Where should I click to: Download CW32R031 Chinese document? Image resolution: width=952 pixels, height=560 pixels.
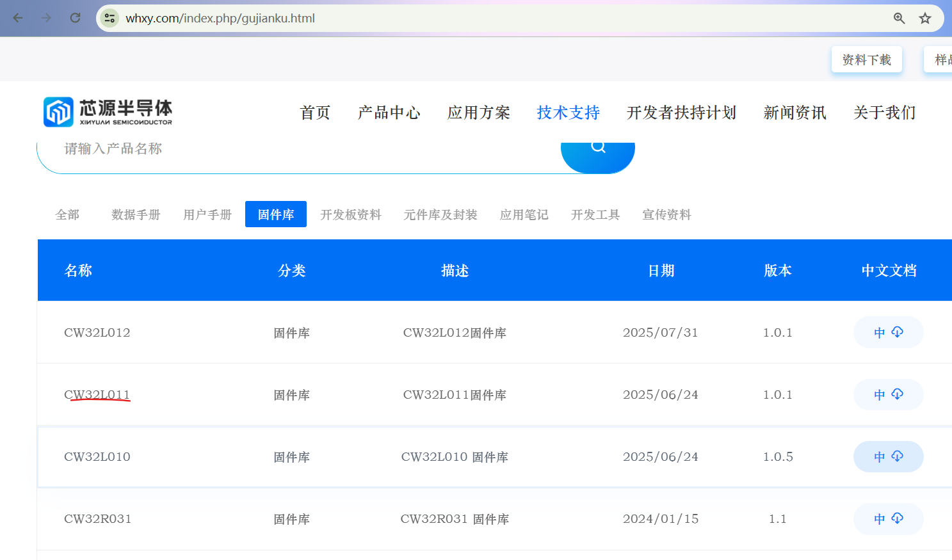pos(889,518)
